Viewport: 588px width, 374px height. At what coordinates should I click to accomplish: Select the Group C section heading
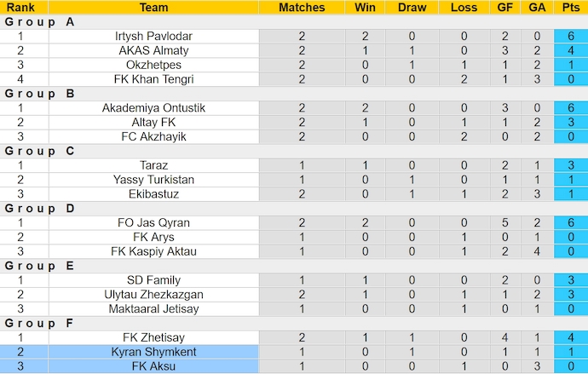coord(39,151)
